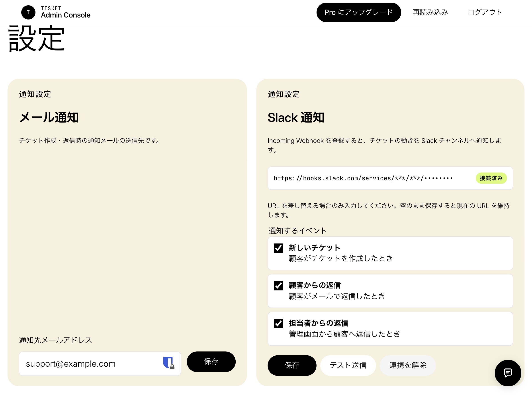The width and height of the screenshot is (532, 397).
Task: Uncheck the 新しいチケット checkbox
Action: pos(278,248)
